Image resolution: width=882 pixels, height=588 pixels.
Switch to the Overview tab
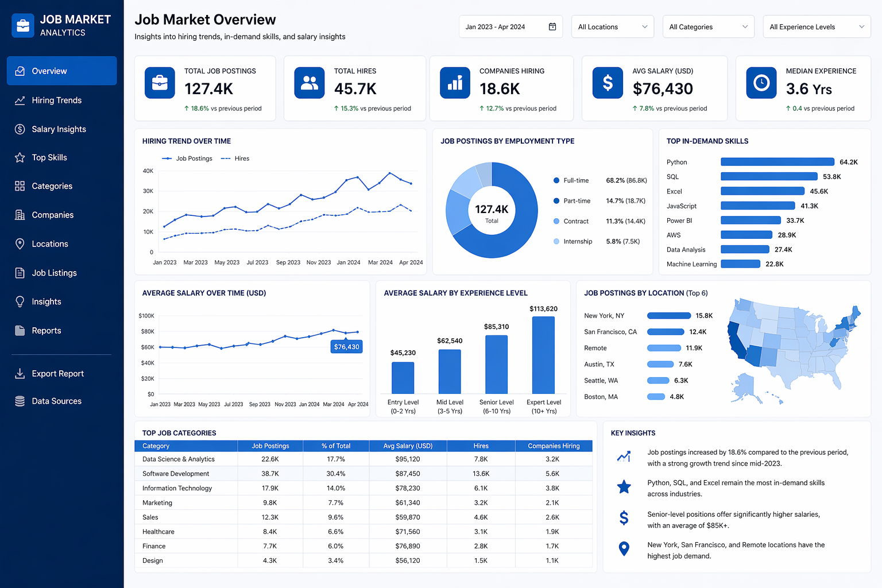click(x=49, y=71)
